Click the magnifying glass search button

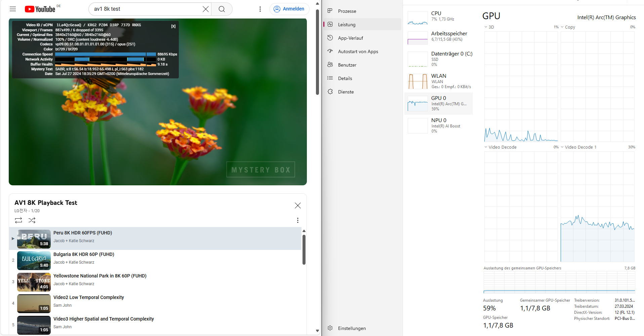[x=222, y=9]
